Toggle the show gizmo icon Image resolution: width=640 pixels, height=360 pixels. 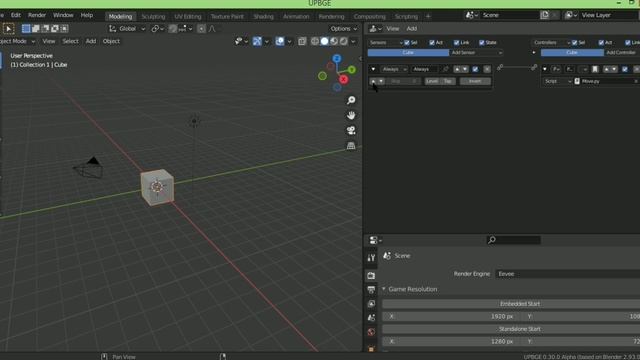coord(257,41)
